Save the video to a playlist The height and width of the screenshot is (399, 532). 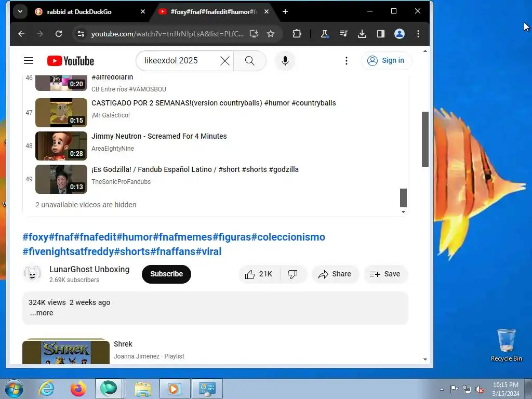coord(385,274)
